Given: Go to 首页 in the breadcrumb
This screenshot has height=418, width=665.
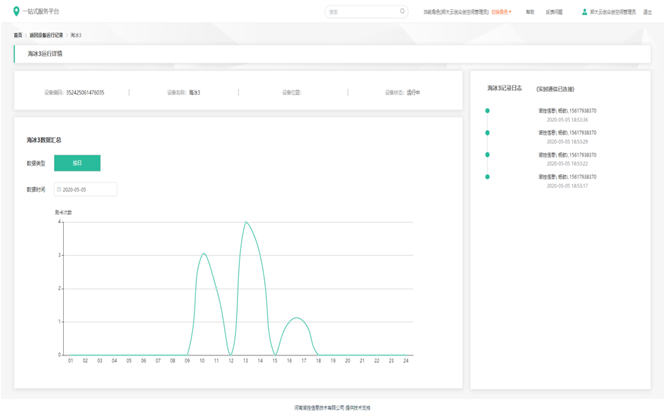Looking at the screenshot, I should click(18, 35).
